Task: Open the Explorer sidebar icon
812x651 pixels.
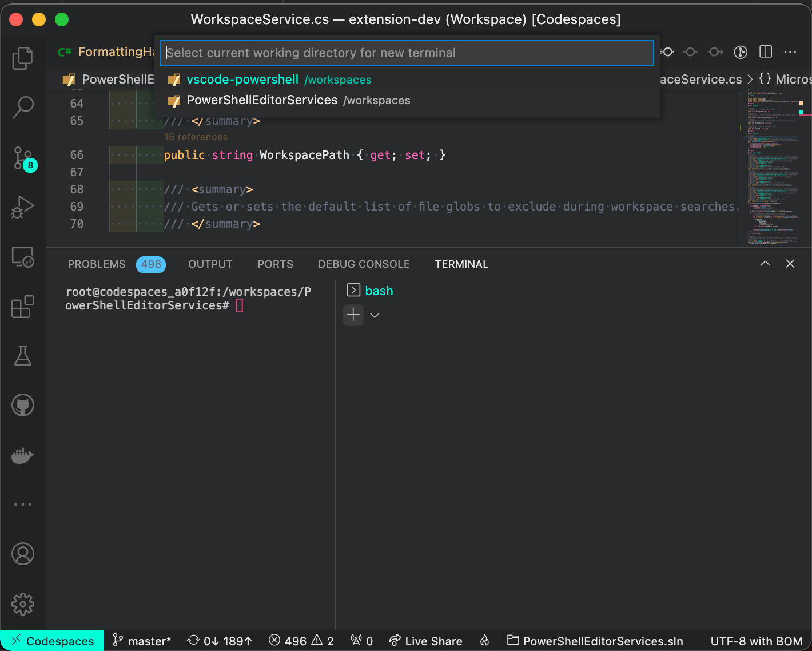Action: (x=23, y=58)
